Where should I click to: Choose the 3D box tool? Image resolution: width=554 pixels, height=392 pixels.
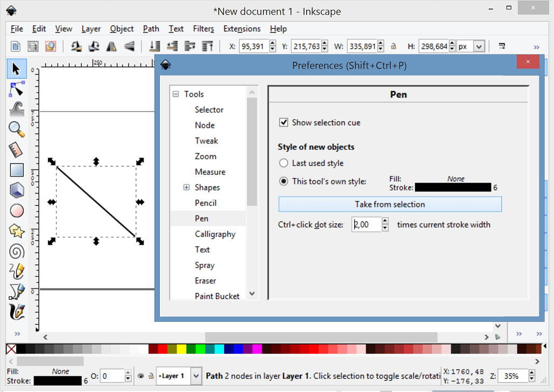click(17, 190)
